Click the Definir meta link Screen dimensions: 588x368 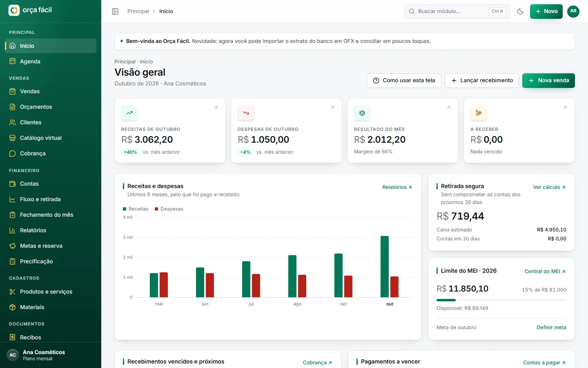[x=551, y=328]
